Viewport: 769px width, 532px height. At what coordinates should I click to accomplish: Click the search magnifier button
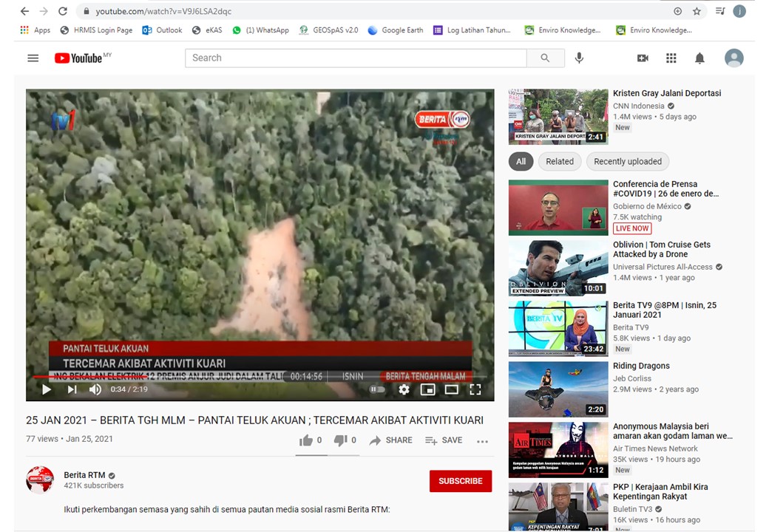click(x=546, y=58)
